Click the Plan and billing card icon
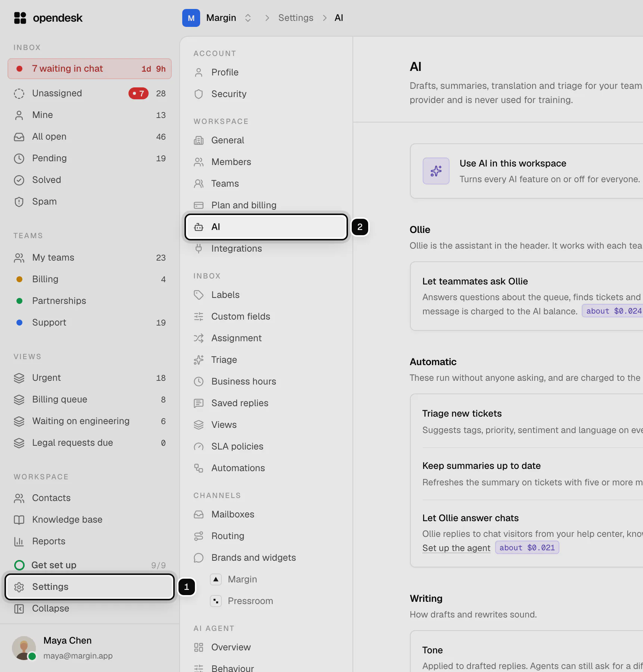Image resolution: width=643 pixels, height=672 pixels. pyautogui.click(x=199, y=205)
